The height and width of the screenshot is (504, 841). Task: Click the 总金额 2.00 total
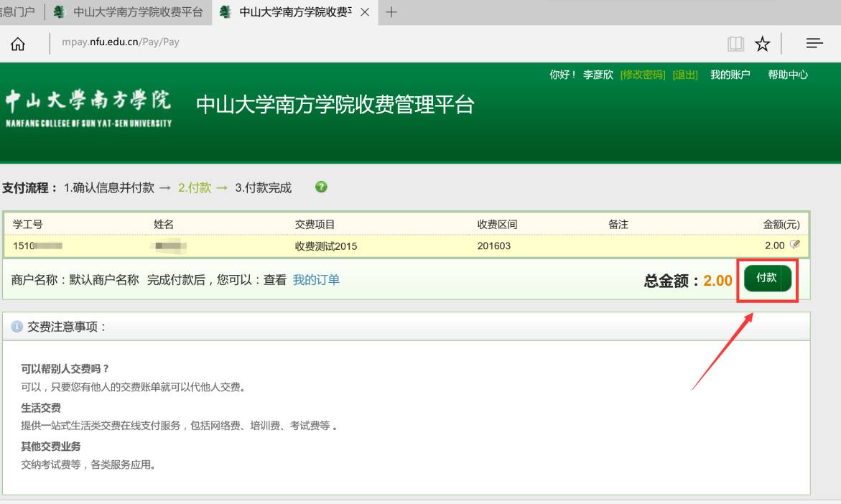(688, 281)
